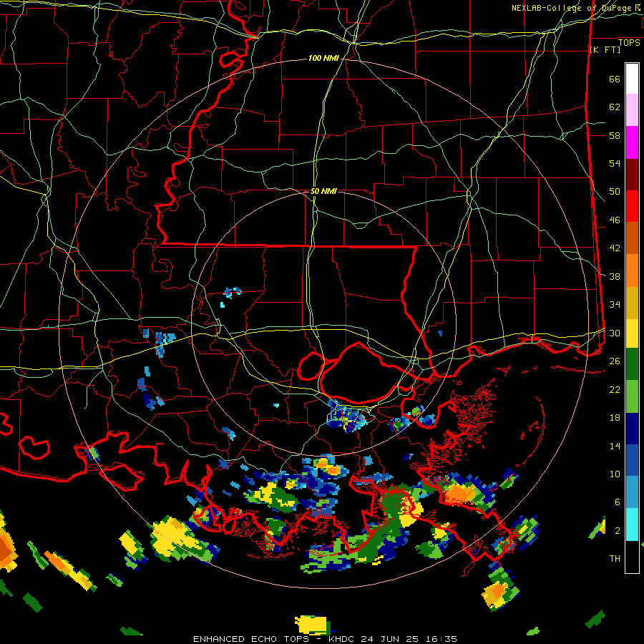Viewport: 644px width, 644px height.
Task: Click the "100 NMI" range ring label
Action: pyautogui.click(x=323, y=59)
